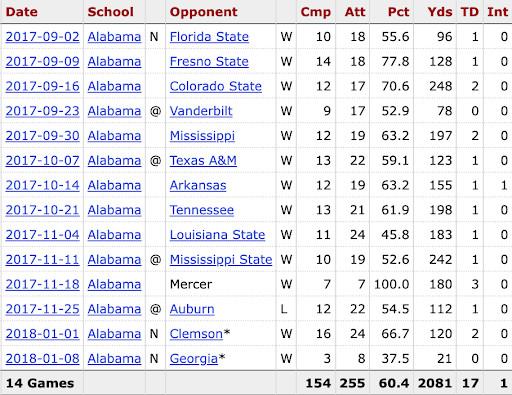Open the Mississippi State team link
This screenshot has height=395, width=512.
pyautogui.click(x=221, y=260)
